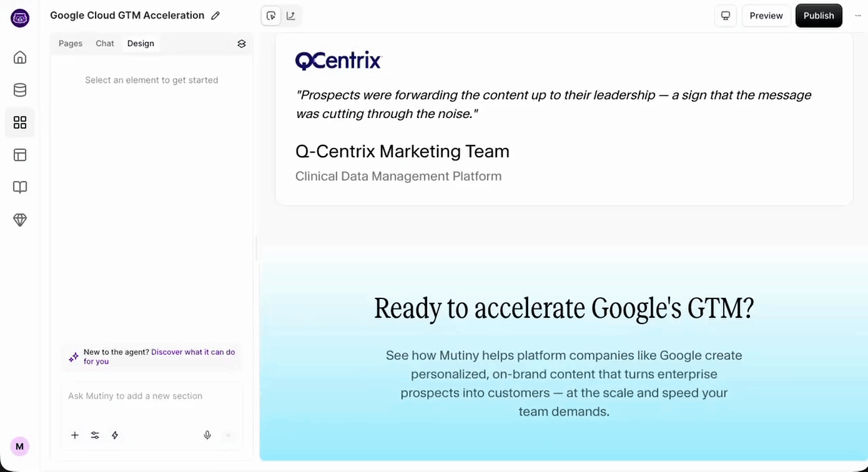Select the grid apps sidebar icon
Screen dimensions: 868x472
(x=20, y=122)
